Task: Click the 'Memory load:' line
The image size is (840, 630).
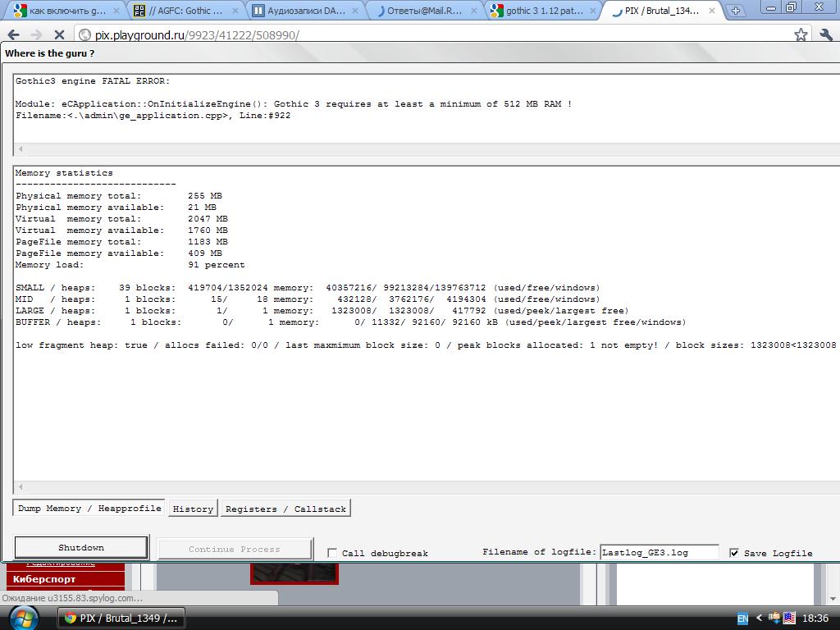Action: click(x=130, y=265)
